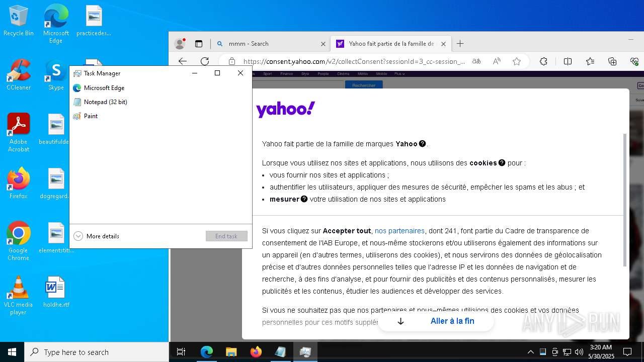
Task: Open Edge tab actions menu icon
Action: pos(199,44)
